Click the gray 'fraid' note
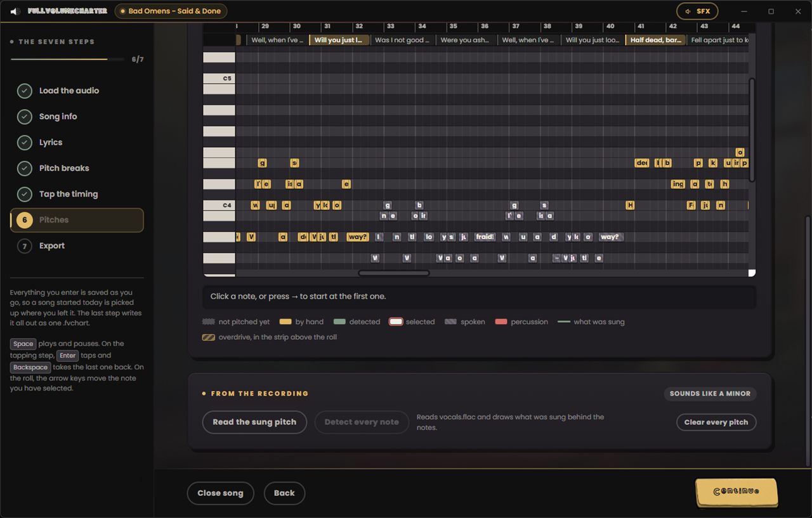The height and width of the screenshot is (518, 812). [485, 237]
